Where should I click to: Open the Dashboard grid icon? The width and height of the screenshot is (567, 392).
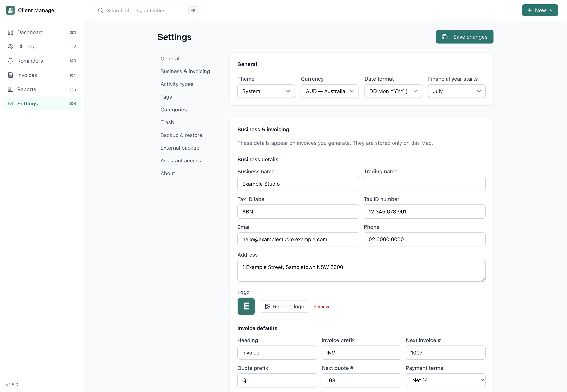coord(10,32)
